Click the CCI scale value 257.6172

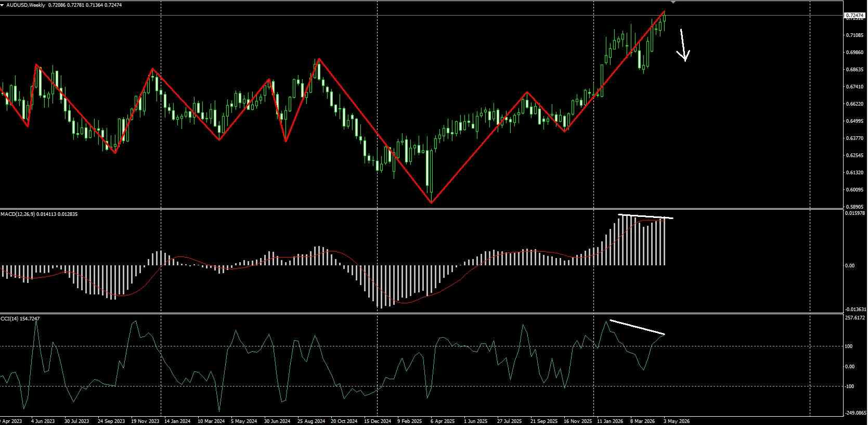855,317
